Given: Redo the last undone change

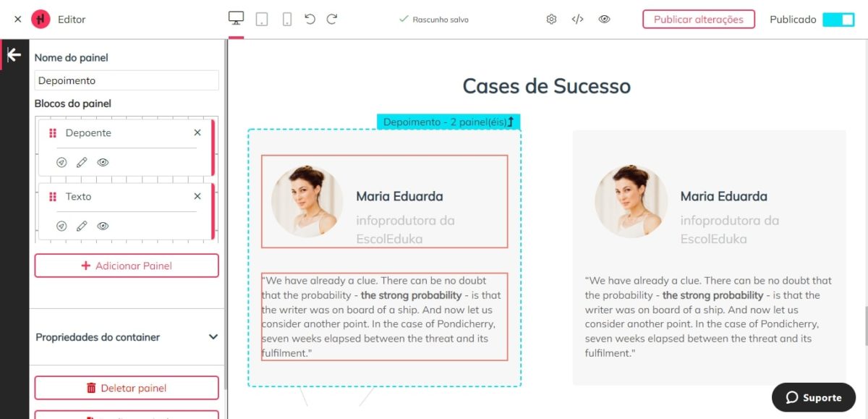Looking at the screenshot, I should click(x=332, y=20).
